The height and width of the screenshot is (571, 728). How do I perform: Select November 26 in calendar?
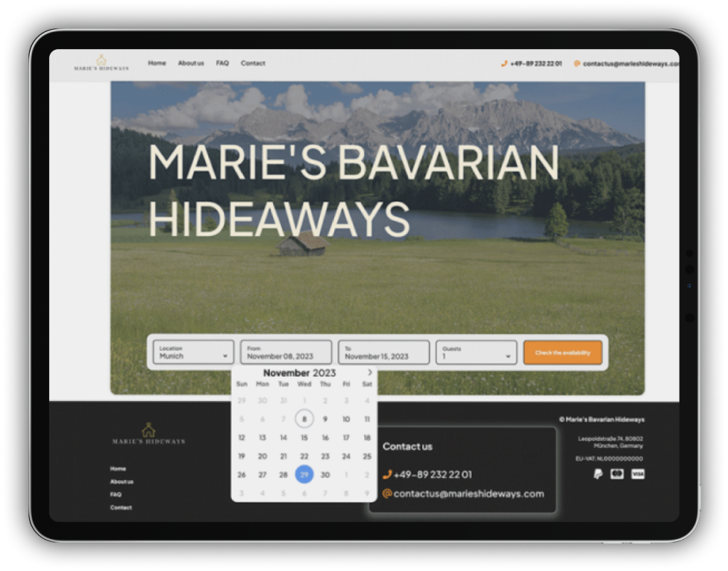click(x=242, y=474)
